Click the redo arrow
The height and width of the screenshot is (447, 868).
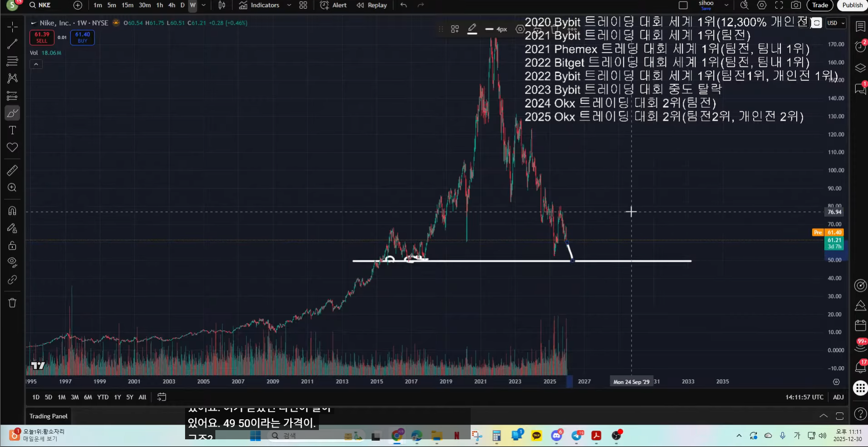(421, 5)
